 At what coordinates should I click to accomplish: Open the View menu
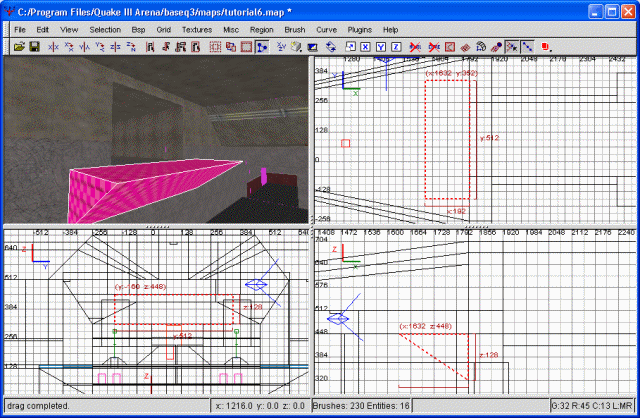point(69,30)
